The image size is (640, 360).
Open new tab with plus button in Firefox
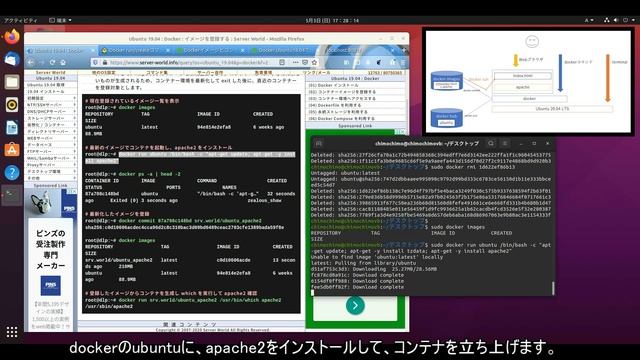(404, 50)
